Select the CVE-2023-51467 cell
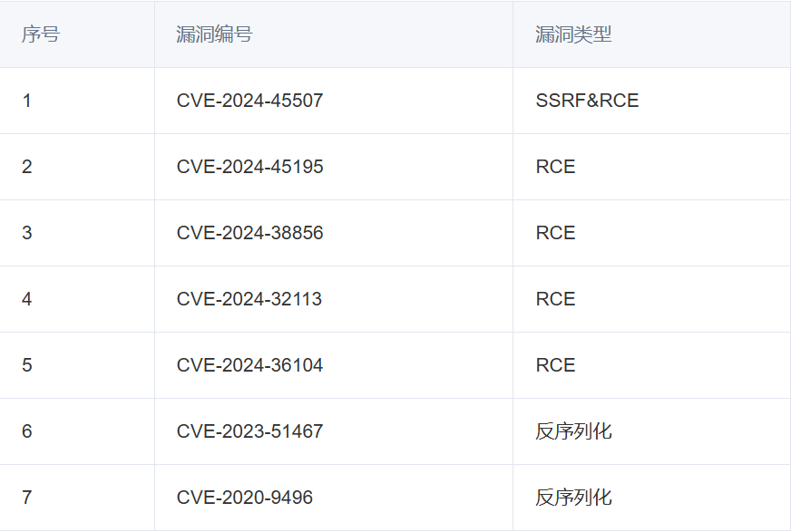 pos(334,431)
